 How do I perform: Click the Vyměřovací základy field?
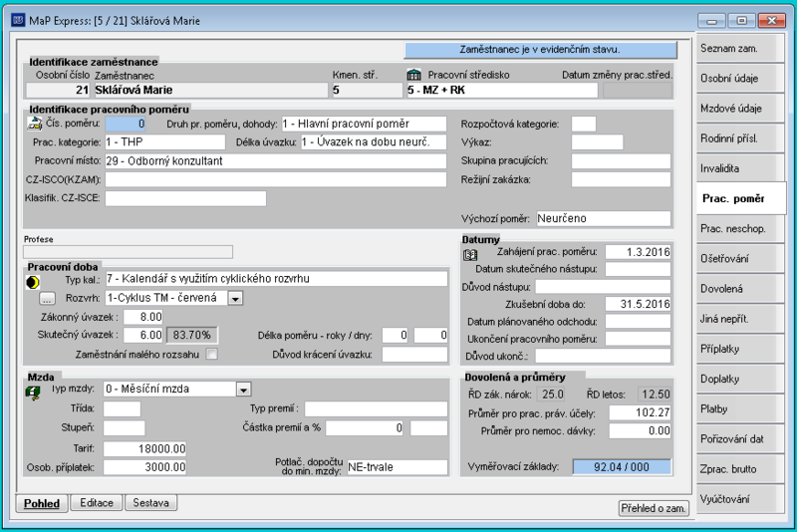[x=622, y=467]
